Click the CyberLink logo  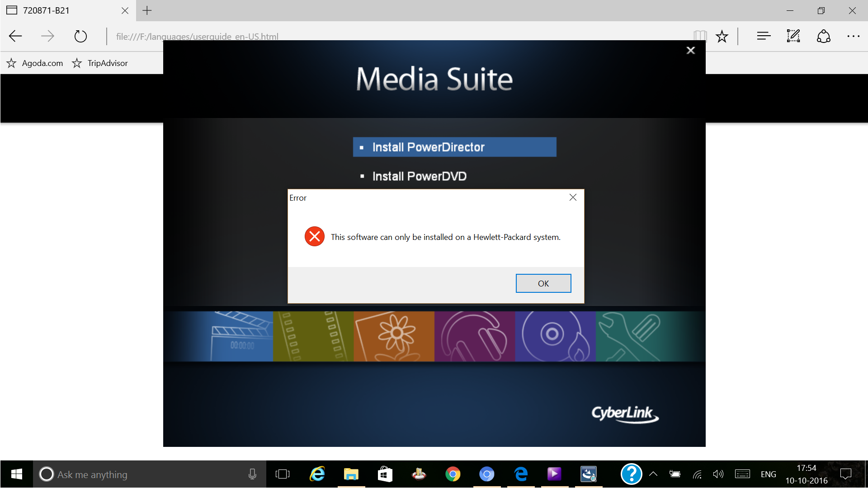[x=625, y=414]
